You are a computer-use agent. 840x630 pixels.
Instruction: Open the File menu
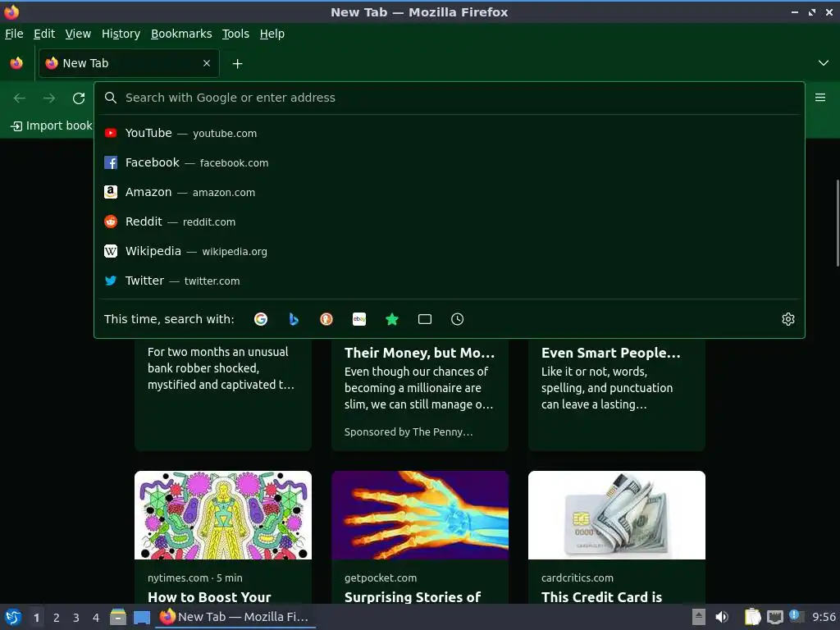coord(14,34)
